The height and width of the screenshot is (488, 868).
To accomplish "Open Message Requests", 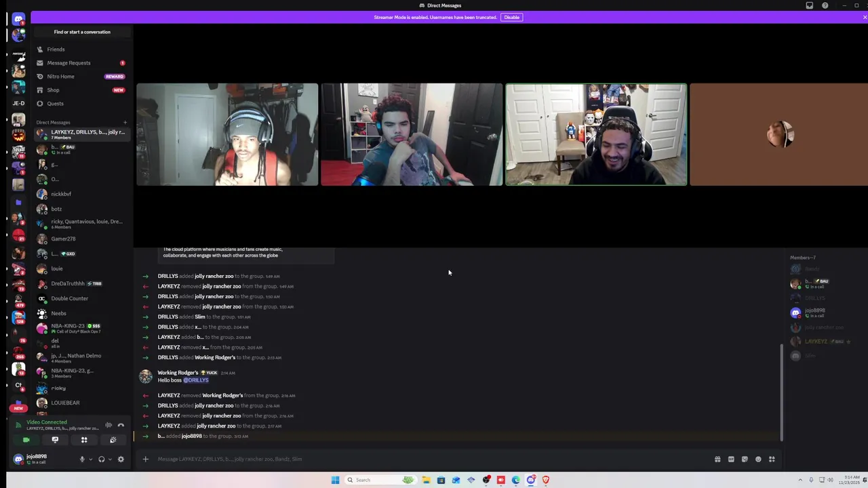I will click(x=81, y=63).
